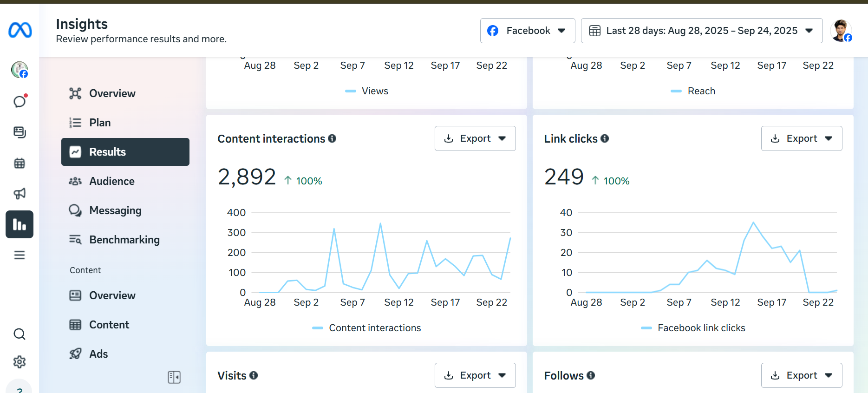Open Ads under Content section

(x=98, y=354)
